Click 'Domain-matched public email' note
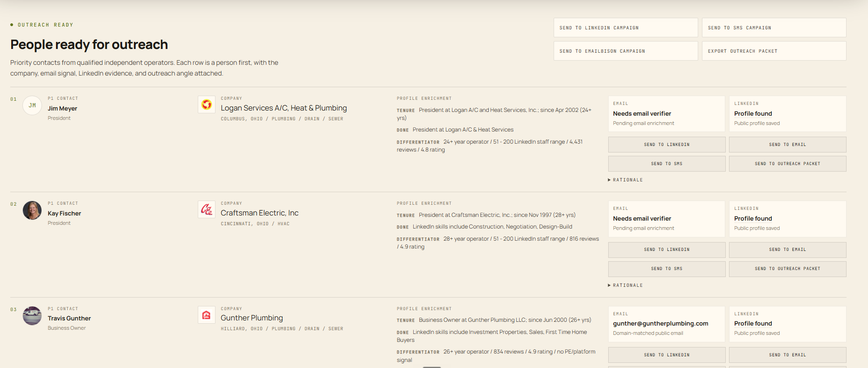Viewport: 868px width, 368px height. [648, 333]
